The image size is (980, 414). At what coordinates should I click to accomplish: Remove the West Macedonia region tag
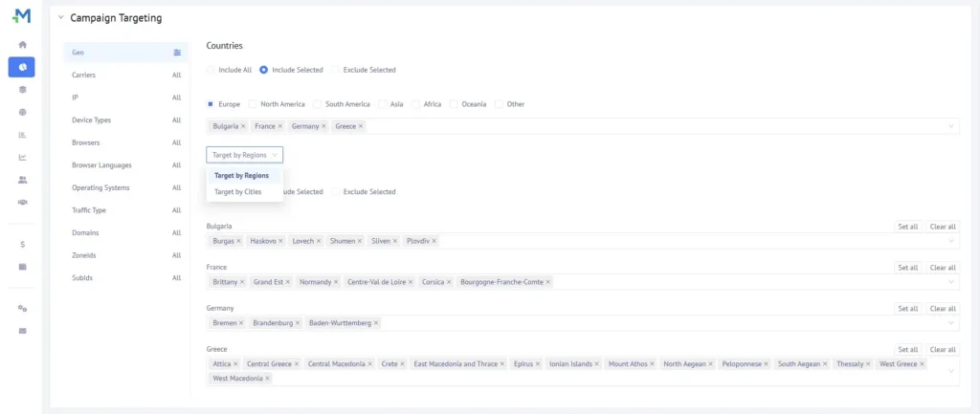268,379
